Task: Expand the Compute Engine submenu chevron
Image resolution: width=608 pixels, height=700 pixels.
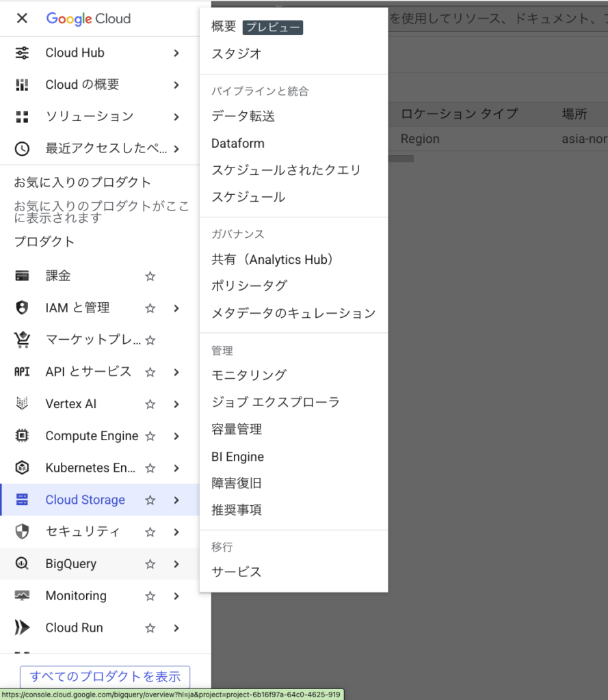Action: 176,436
